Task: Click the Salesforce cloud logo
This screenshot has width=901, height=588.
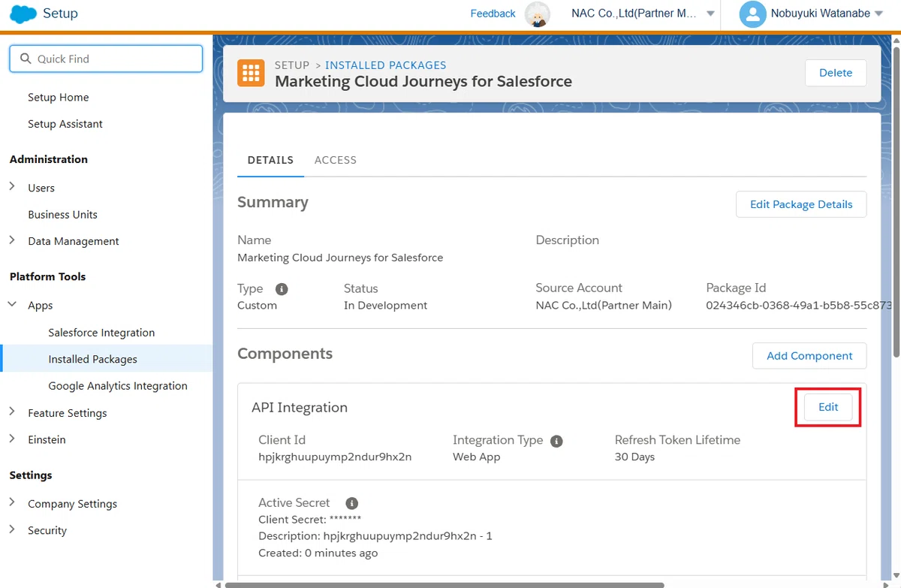Action: click(x=23, y=14)
